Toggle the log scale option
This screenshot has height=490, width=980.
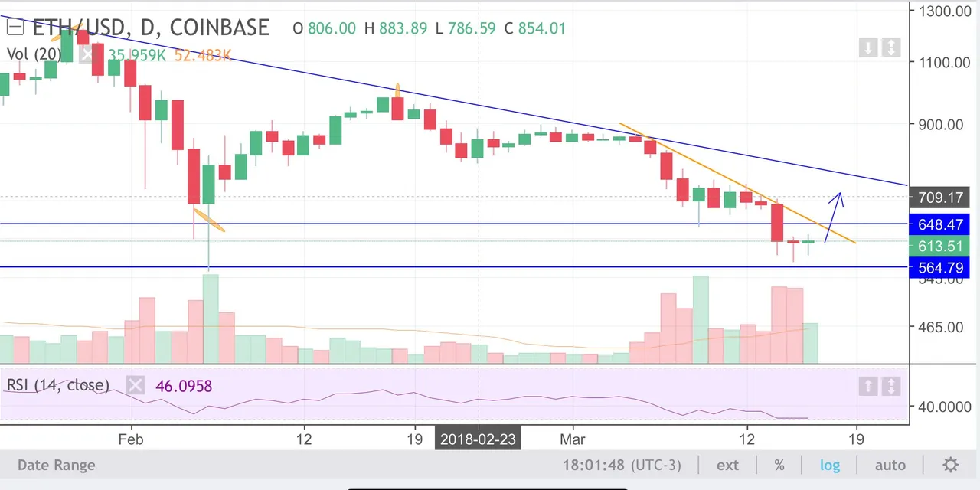point(829,465)
